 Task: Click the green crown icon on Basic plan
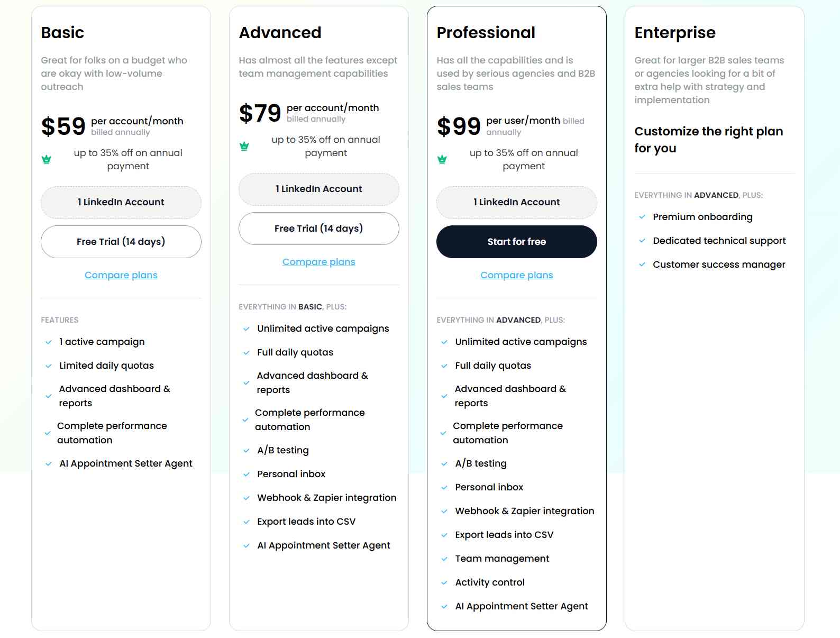coord(45,159)
